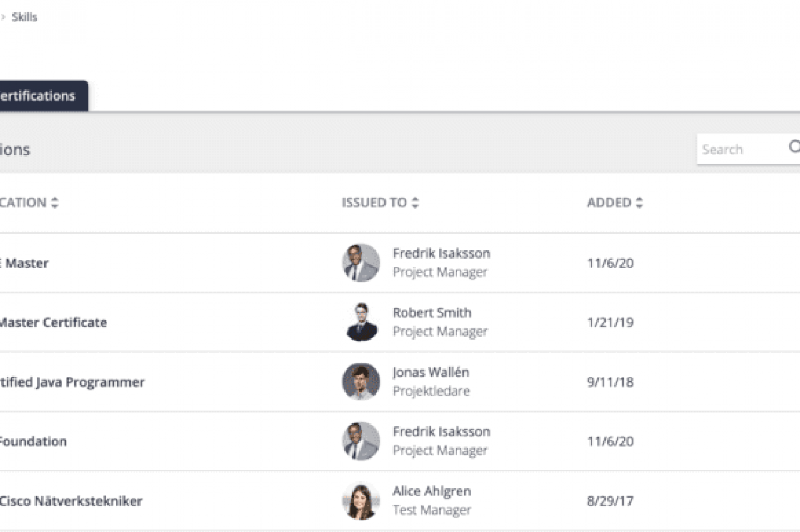
Task: Click Fredrik Isaksson's avatar in first row
Action: coord(361,263)
